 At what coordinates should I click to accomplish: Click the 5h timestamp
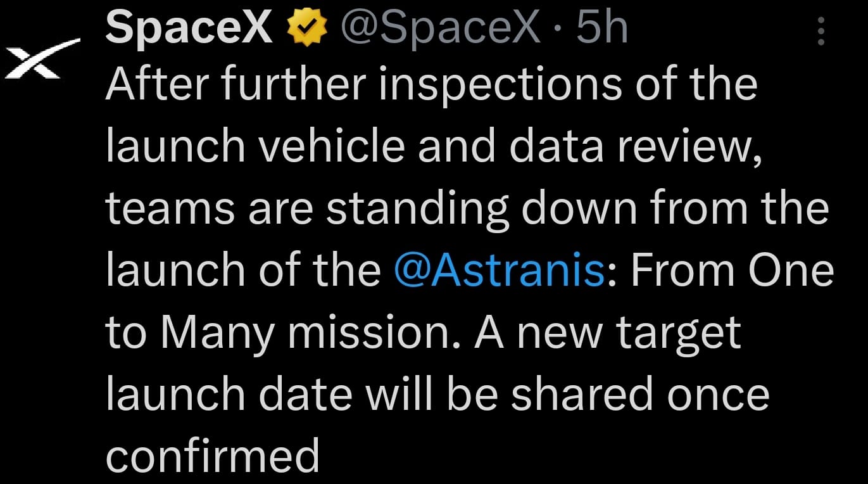coord(601,29)
